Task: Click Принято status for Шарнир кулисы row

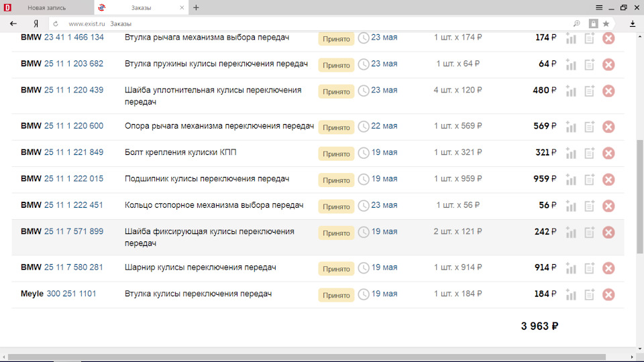Action: (336, 269)
